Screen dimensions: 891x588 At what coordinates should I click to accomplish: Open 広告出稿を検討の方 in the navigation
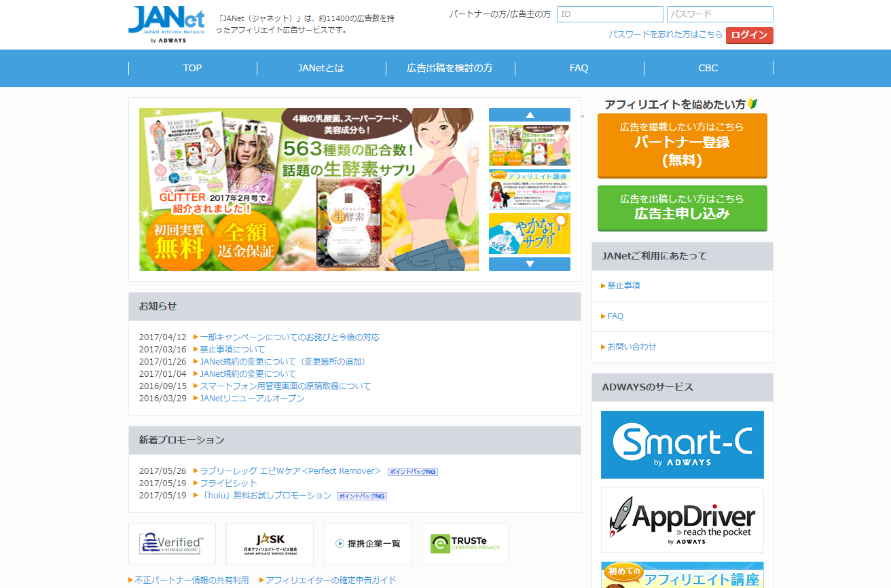point(450,68)
